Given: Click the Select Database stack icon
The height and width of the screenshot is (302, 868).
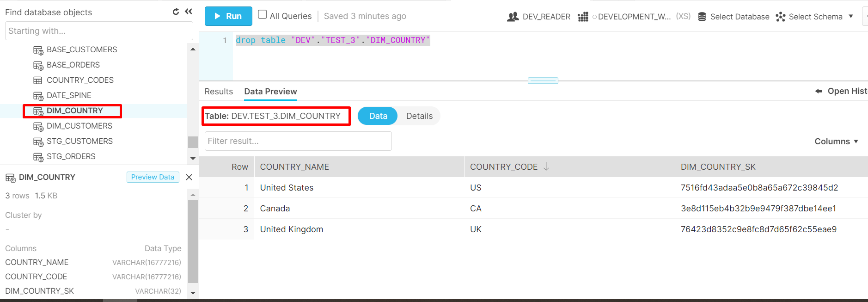Looking at the screenshot, I should point(702,17).
